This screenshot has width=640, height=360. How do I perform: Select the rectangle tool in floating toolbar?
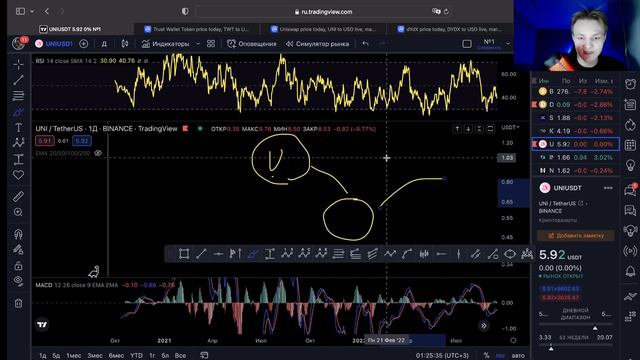(x=184, y=254)
